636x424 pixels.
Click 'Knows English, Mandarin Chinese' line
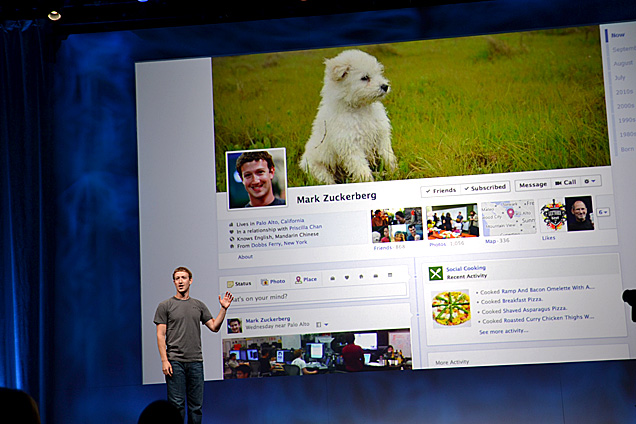[x=278, y=236]
